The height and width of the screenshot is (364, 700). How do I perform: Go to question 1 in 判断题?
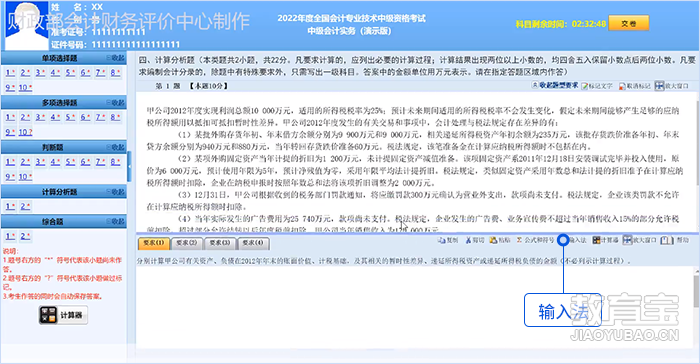tap(10, 162)
